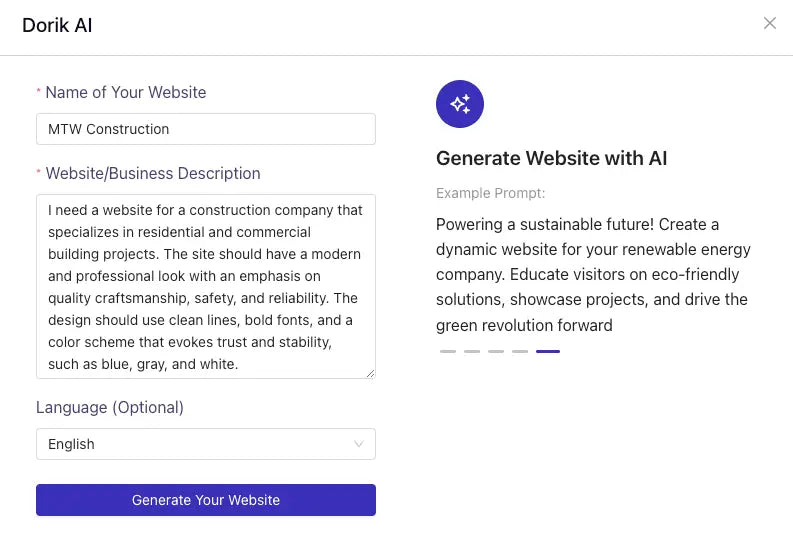Close the Dorik AI dialog
The height and width of the screenshot is (533, 793).
[x=769, y=23]
